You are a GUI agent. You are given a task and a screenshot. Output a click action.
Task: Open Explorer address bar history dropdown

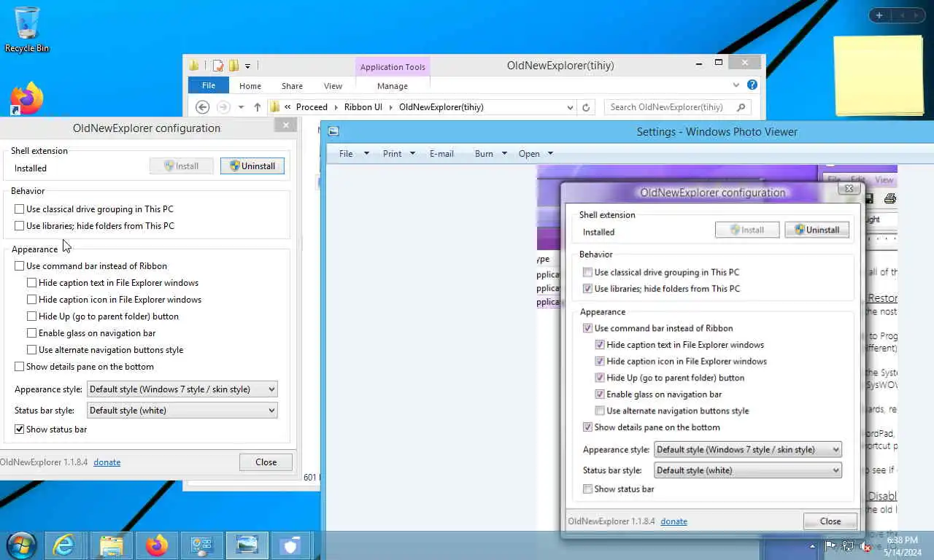click(570, 107)
